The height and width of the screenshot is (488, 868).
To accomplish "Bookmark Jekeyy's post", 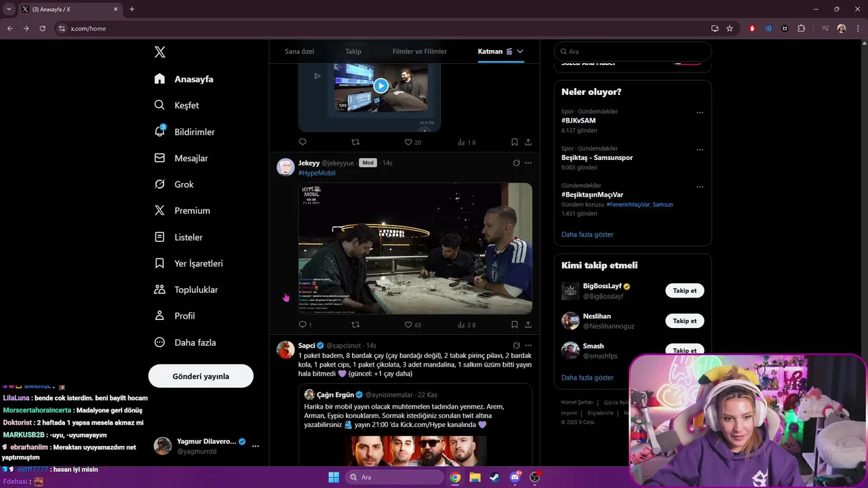I will click(x=514, y=325).
